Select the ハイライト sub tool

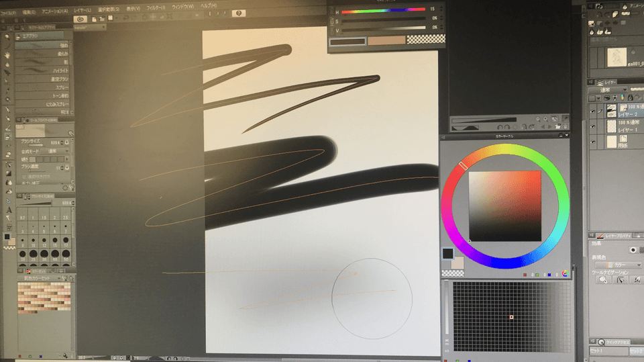[42, 71]
